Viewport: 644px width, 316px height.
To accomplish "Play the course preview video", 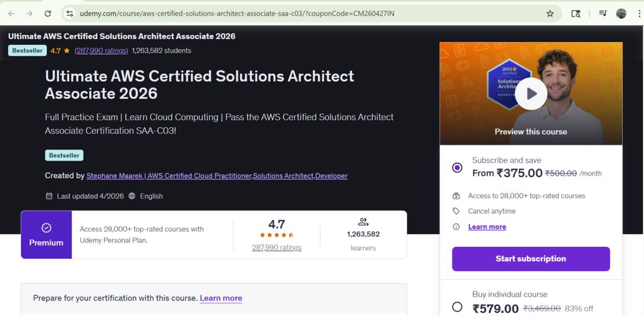I will pos(531,93).
